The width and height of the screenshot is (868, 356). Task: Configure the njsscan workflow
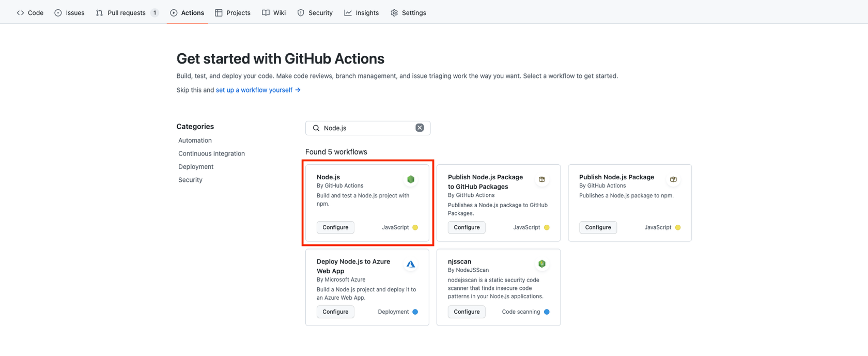(467, 312)
